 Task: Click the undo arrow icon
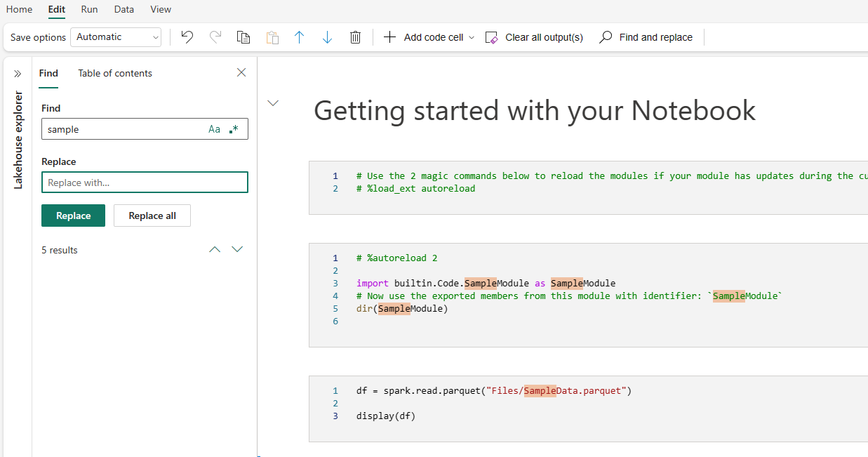pyautogui.click(x=187, y=37)
